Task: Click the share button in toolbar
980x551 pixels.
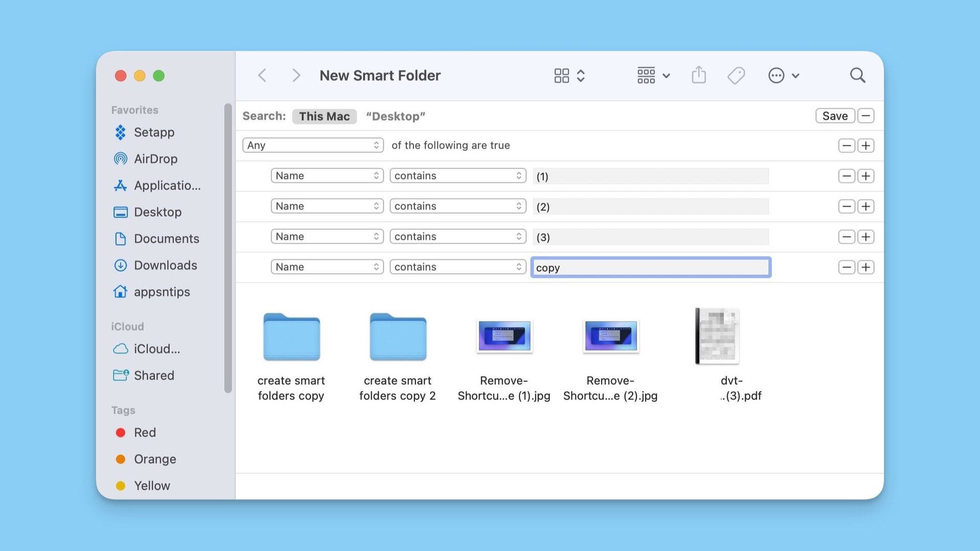Action: (x=699, y=74)
